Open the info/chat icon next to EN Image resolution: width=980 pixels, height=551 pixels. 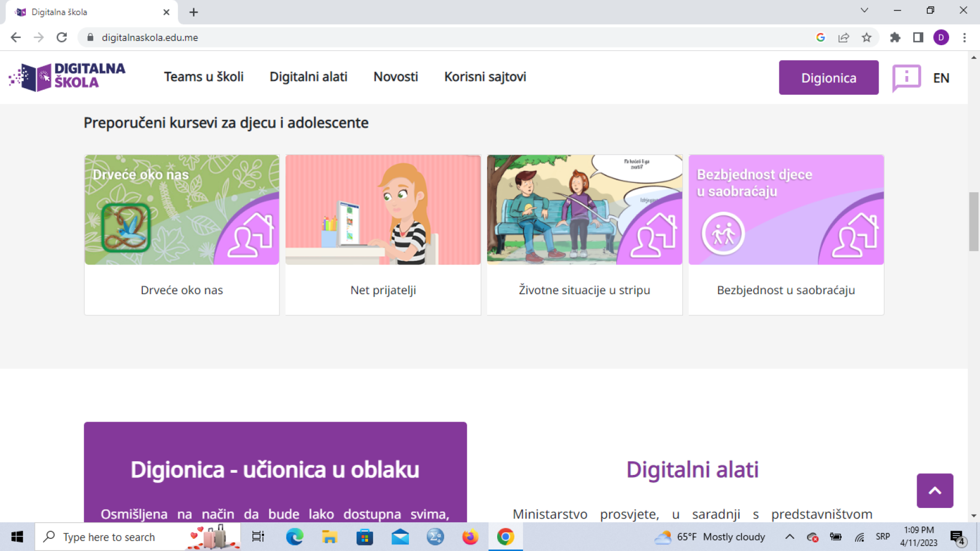click(906, 78)
